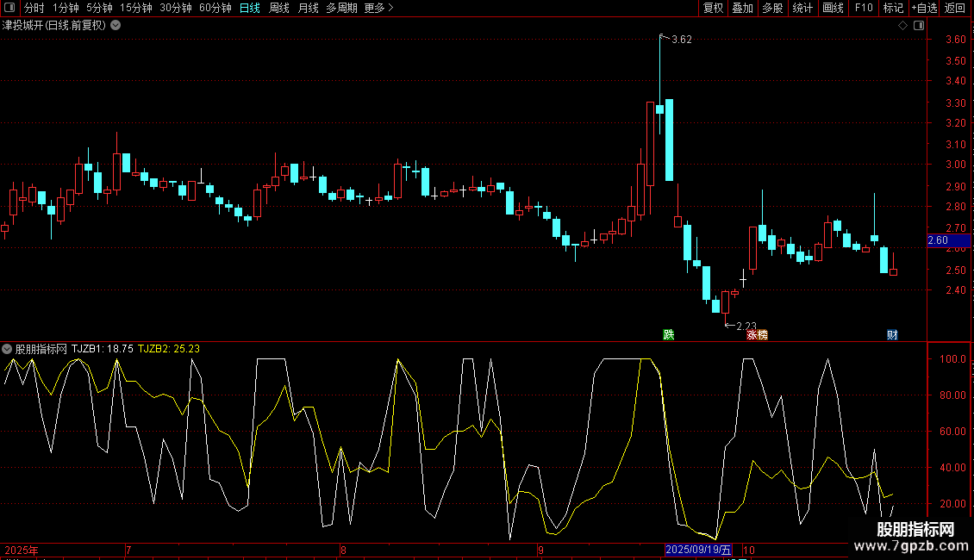Click the 财 marker near the chart end
974x560 pixels.
coord(892,334)
